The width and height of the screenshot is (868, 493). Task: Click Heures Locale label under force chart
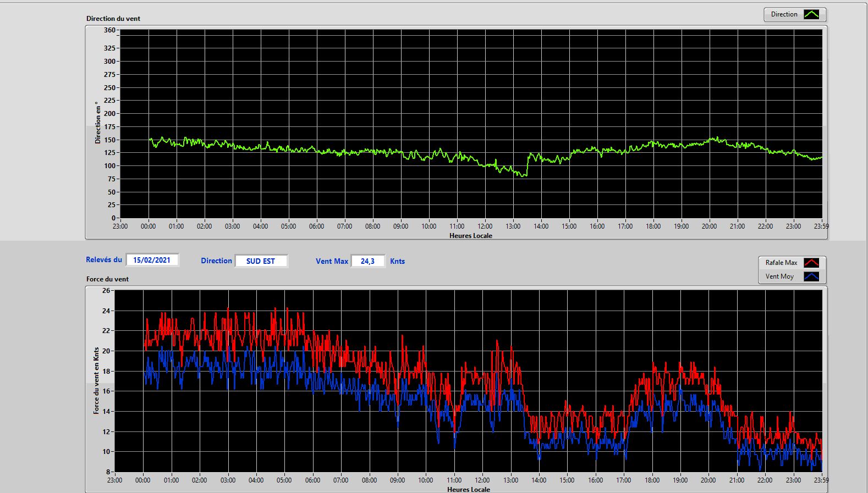(x=469, y=489)
